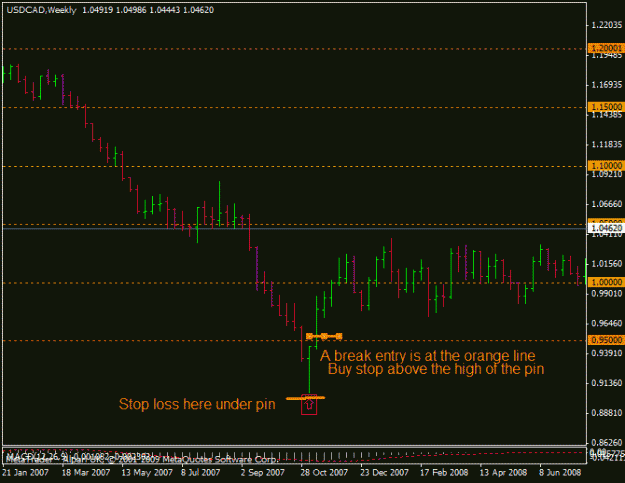
Task: Click the 23 Dec 2007 date label
Action: [x=384, y=473]
